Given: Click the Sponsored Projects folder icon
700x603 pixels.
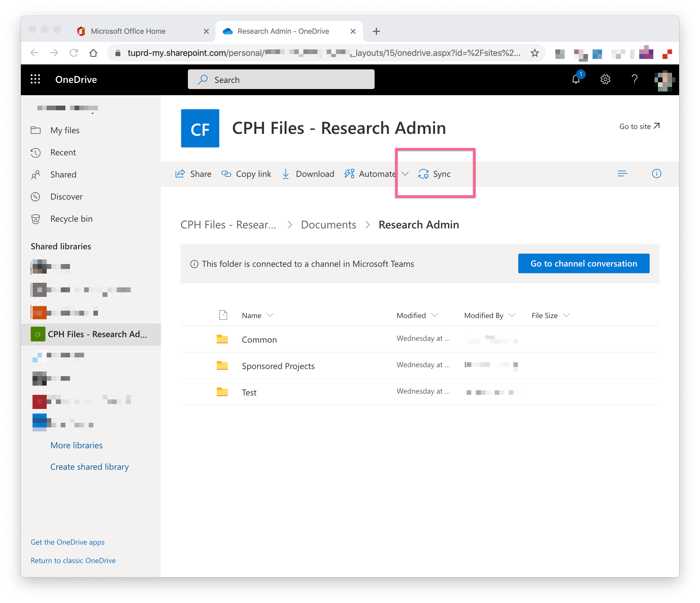Looking at the screenshot, I should tap(222, 366).
